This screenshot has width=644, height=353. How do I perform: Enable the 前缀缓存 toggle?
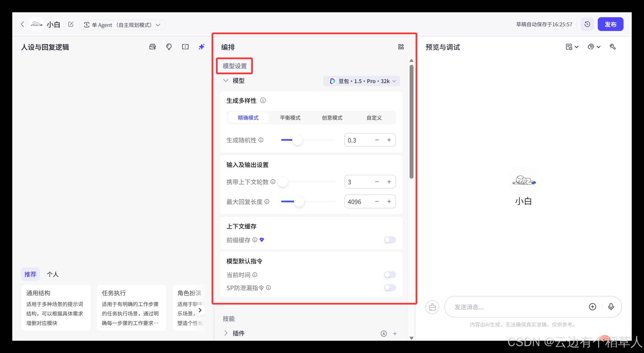[x=389, y=240]
